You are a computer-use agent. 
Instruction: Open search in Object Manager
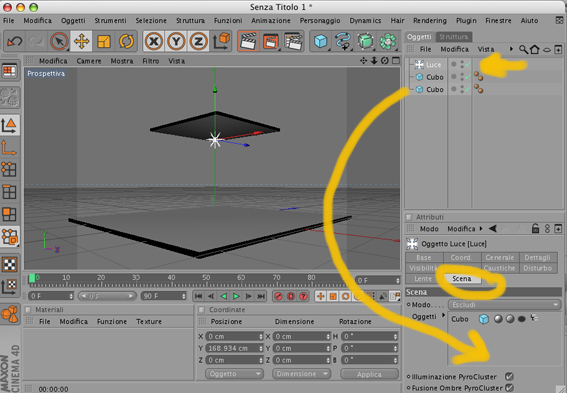[523, 49]
